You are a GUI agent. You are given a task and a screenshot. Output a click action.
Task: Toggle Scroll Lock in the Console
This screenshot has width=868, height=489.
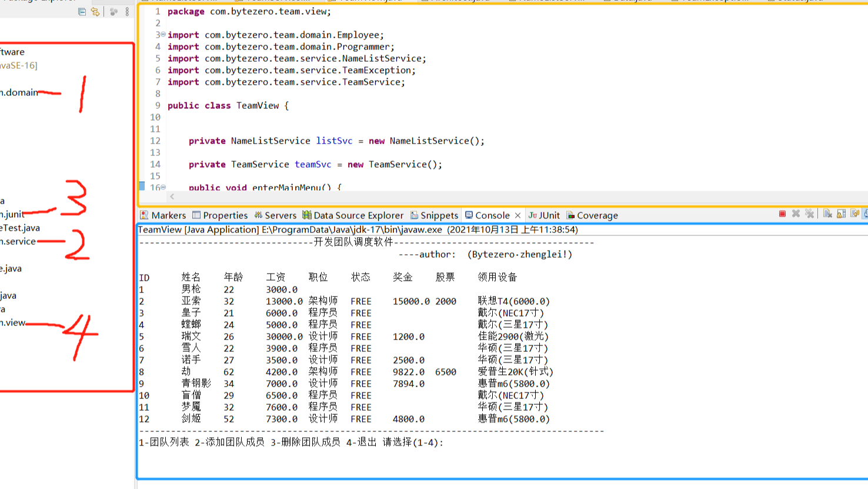(841, 214)
